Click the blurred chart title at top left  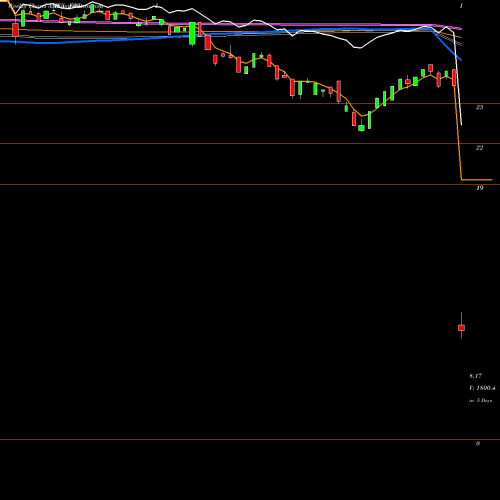[55, 6]
